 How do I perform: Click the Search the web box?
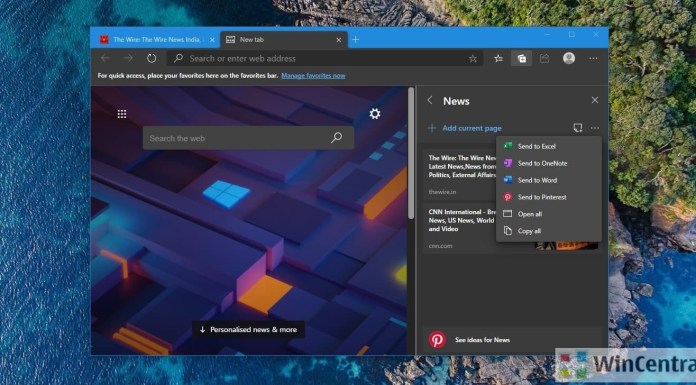(248, 138)
